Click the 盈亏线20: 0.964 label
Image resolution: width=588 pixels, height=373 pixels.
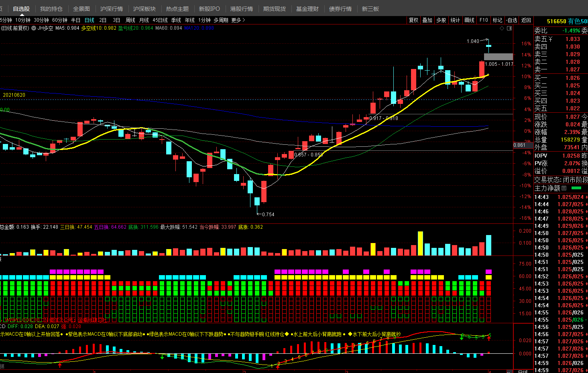[x=136, y=28]
